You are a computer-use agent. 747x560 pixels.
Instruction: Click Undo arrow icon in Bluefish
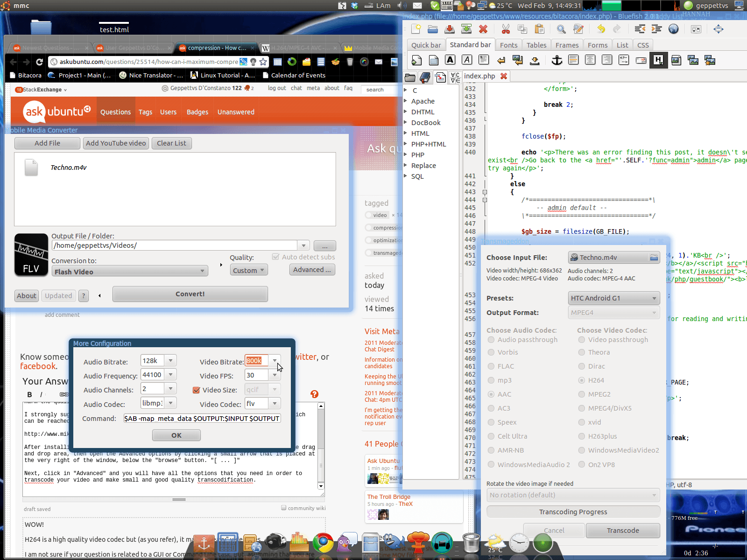coord(601,29)
